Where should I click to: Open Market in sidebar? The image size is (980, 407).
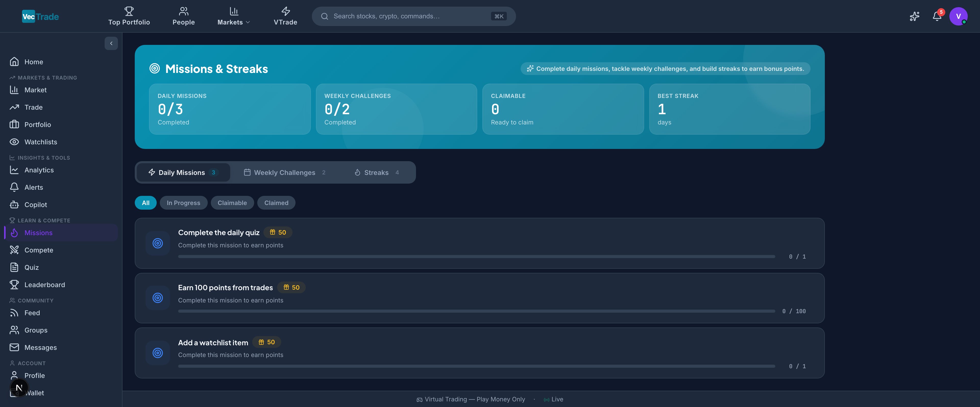(61, 90)
